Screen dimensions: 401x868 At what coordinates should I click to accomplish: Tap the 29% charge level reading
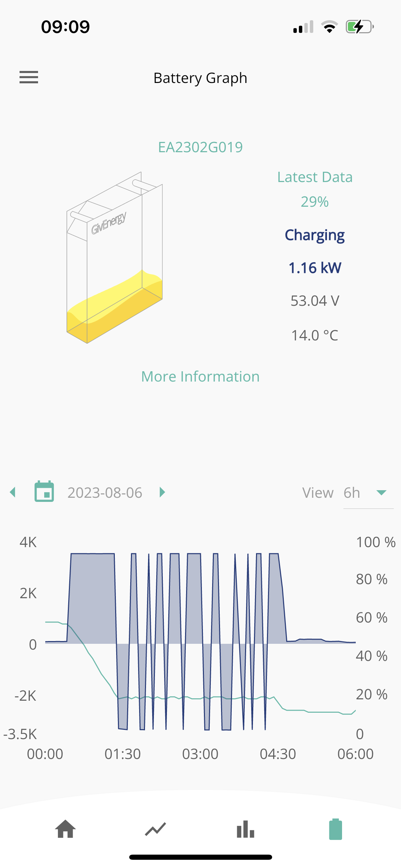[x=315, y=202]
